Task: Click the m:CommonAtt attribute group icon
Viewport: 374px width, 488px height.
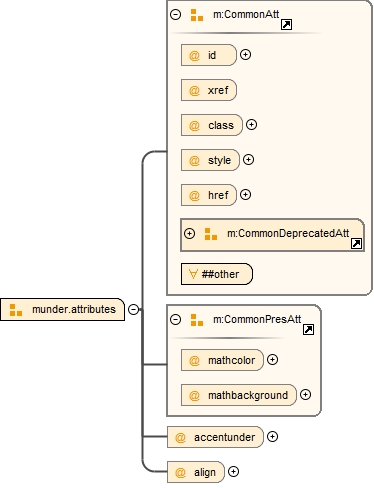Action: coord(197,15)
